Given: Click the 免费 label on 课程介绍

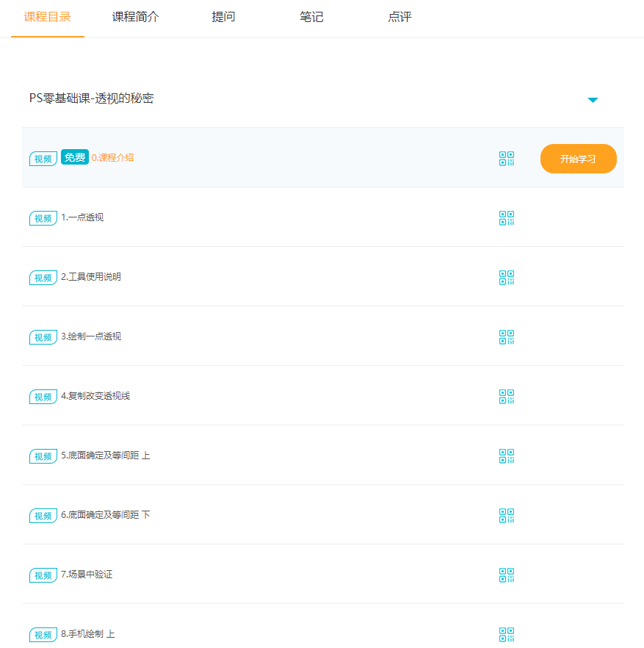Looking at the screenshot, I should coord(74,157).
